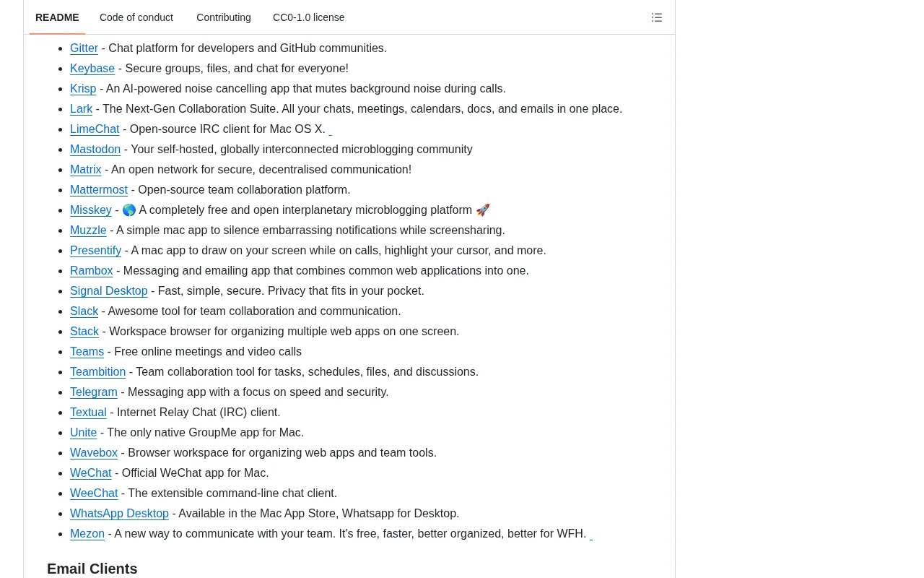Click the small icon after Mezon description
The image size is (924, 578).
[x=591, y=535]
